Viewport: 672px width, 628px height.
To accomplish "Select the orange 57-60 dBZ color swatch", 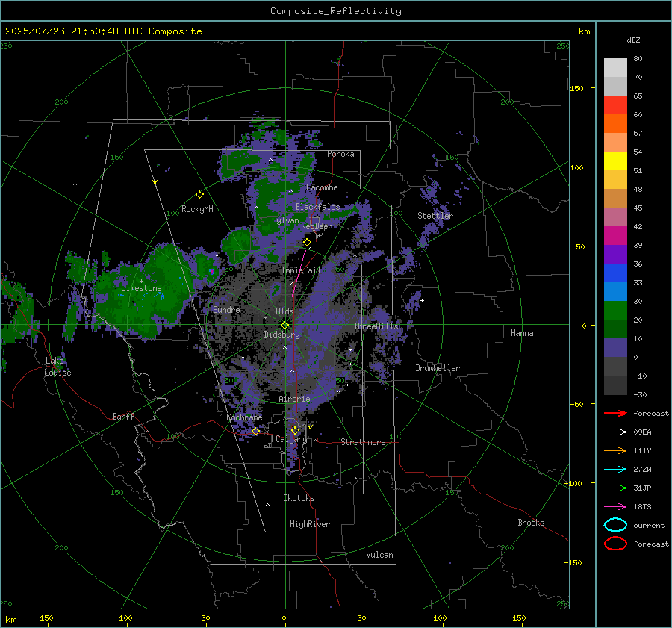I will pos(615,124).
